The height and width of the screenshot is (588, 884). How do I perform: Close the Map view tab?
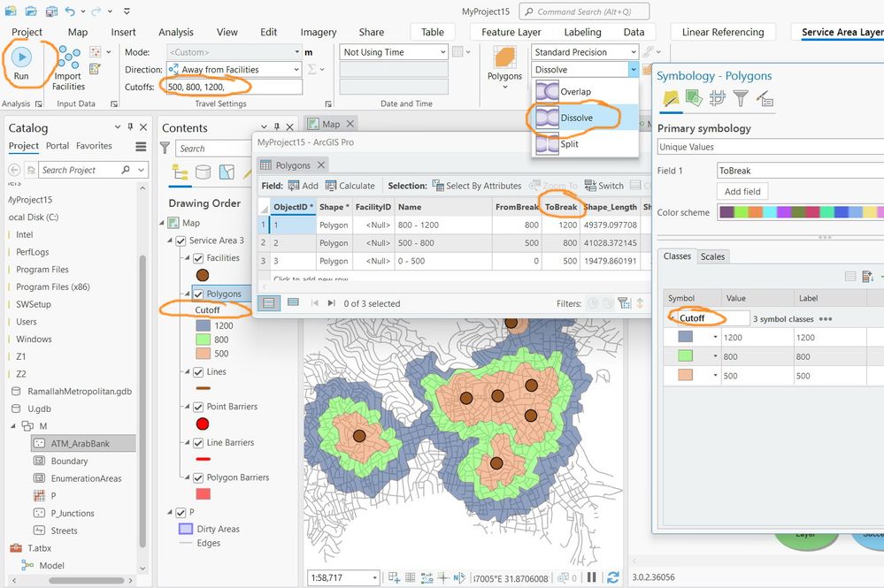click(x=350, y=124)
